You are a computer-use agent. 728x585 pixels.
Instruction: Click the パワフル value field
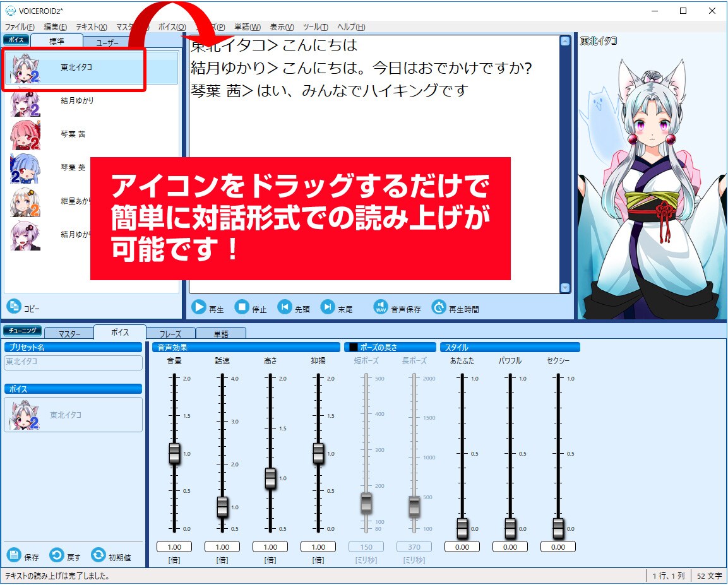coord(510,547)
